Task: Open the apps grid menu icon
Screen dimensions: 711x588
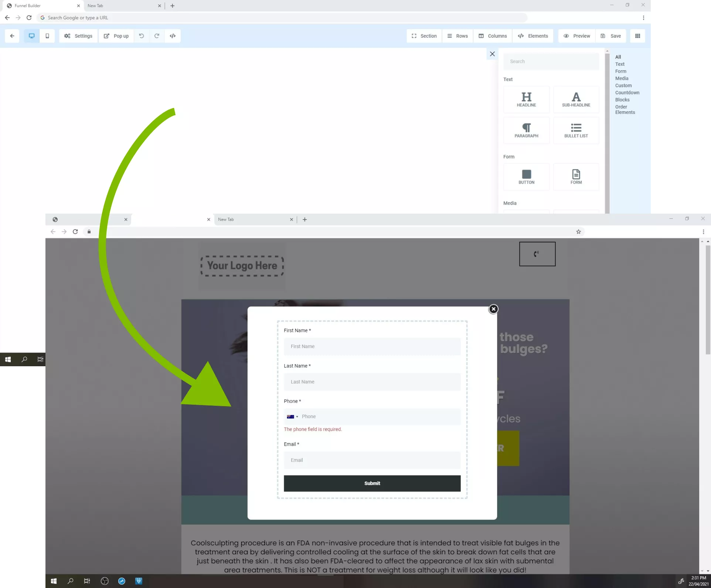Action: pos(637,36)
